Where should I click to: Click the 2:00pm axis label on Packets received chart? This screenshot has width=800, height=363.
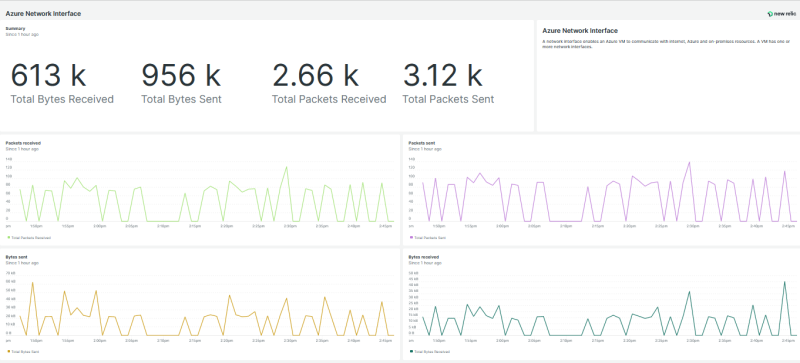click(x=99, y=226)
